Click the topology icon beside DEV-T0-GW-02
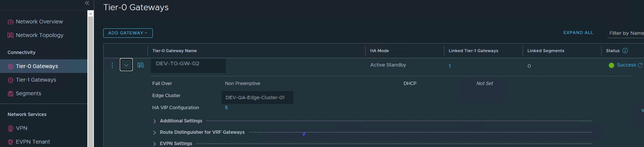 pos(141,65)
